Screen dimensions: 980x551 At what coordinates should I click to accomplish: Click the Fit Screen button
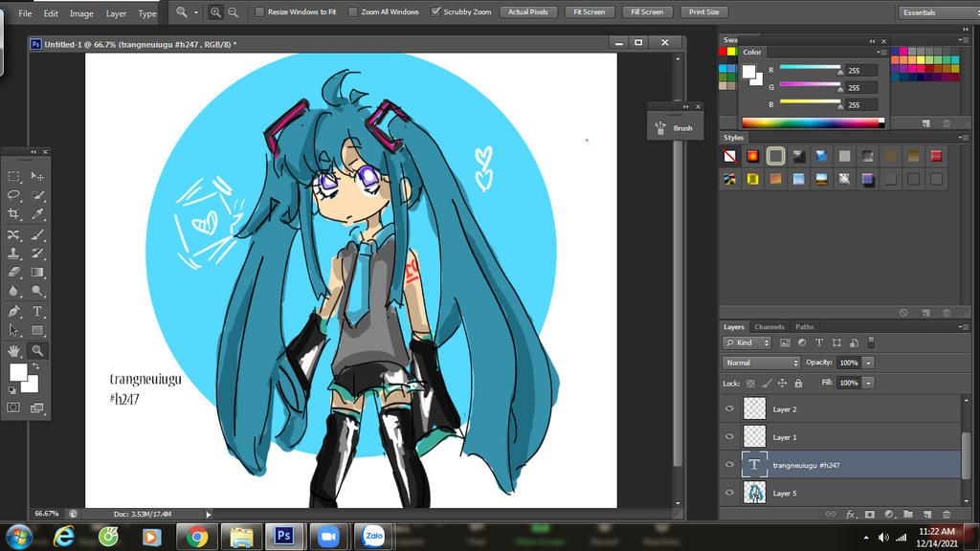[x=590, y=11]
